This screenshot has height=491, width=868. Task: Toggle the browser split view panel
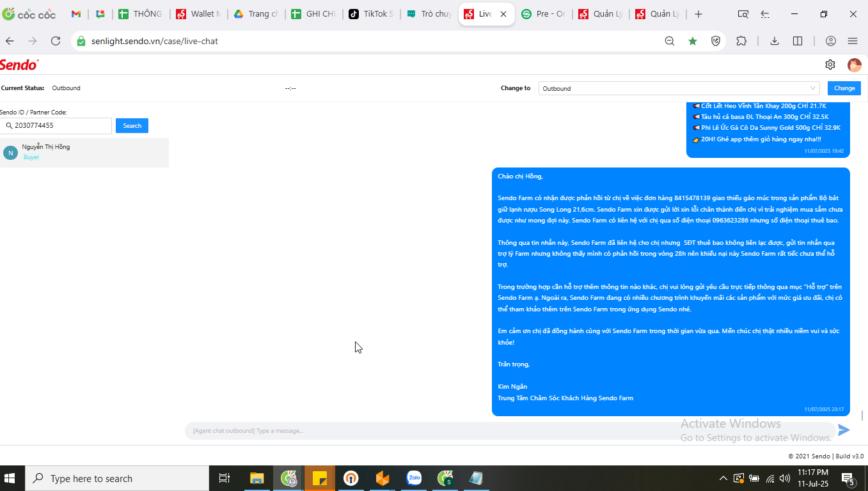pyautogui.click(x=798, y=41)
